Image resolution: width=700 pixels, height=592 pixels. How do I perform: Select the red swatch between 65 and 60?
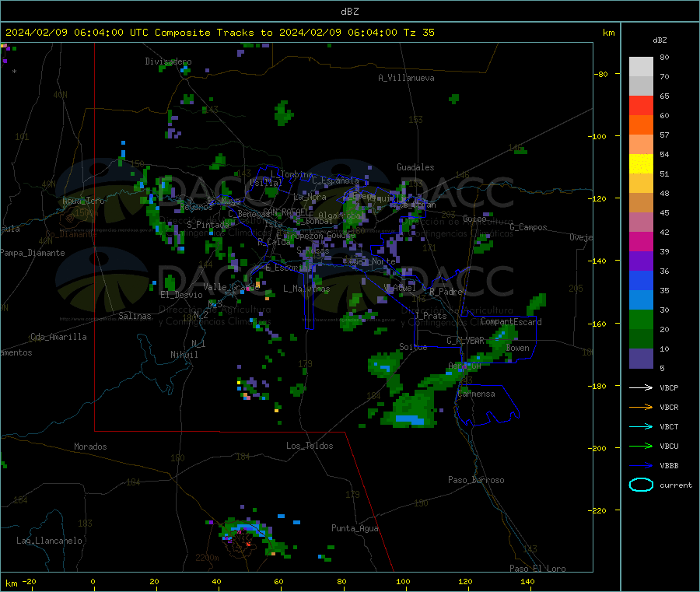(641, 105)
